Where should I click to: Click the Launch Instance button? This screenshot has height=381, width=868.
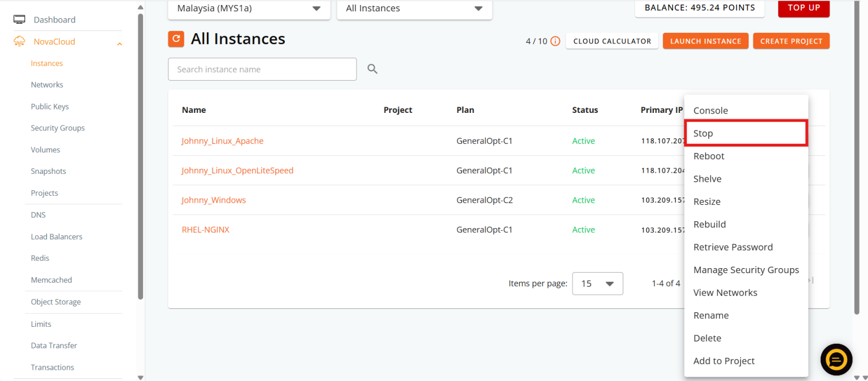(705, 41)
